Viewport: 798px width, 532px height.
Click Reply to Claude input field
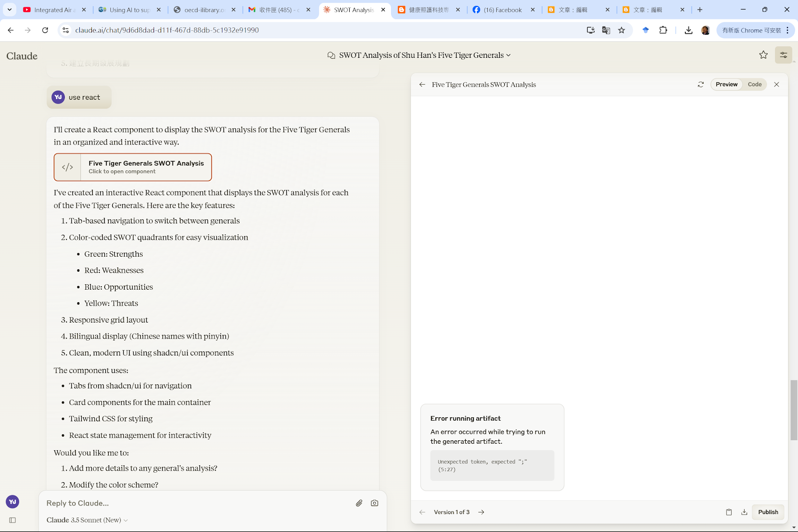(197, 503)
